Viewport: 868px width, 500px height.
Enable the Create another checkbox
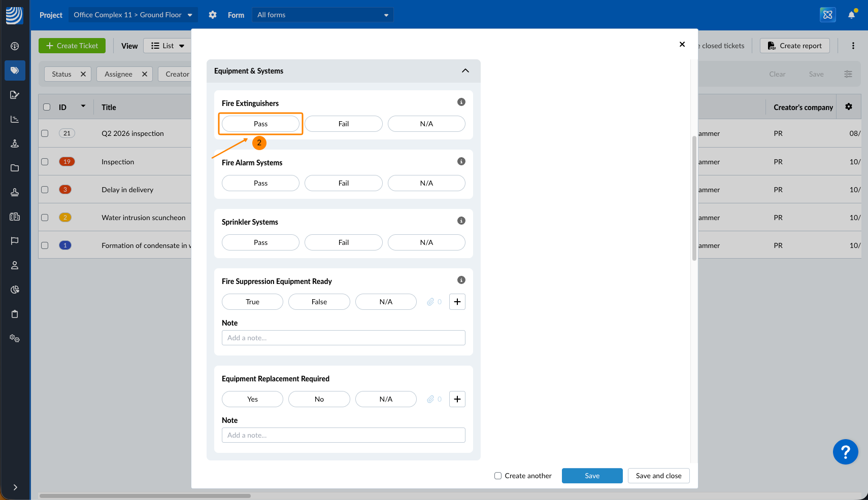pyautogui.click(x=498, y=476)
